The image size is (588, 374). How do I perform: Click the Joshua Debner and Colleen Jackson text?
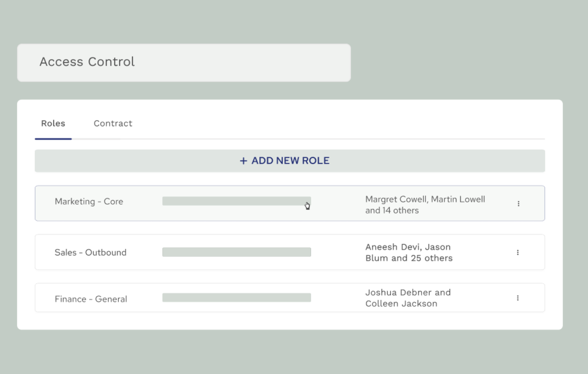tap(408, 298)
